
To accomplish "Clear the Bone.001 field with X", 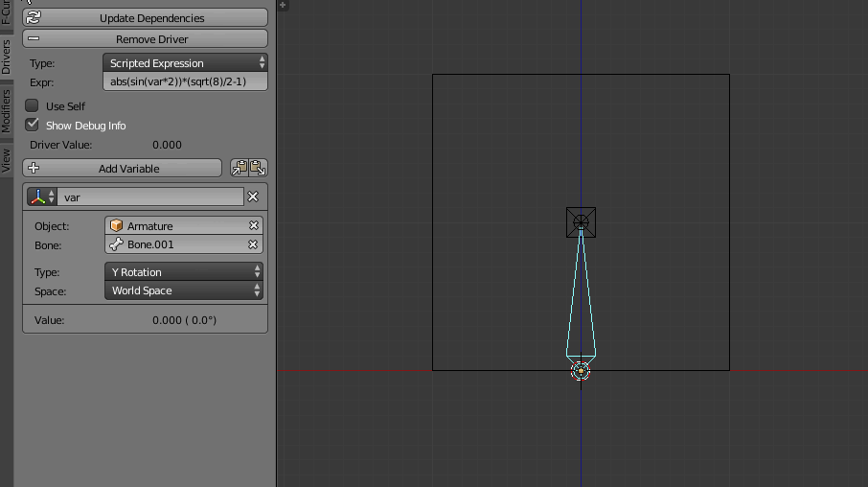I will [253, 244].
